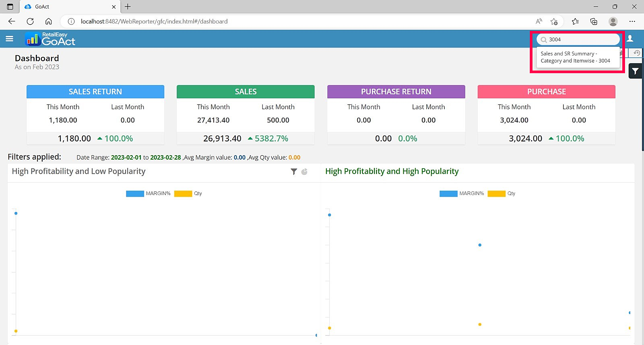Open a new browser tab
This screenshot has height=345, width=644.
tap(128, 7)
